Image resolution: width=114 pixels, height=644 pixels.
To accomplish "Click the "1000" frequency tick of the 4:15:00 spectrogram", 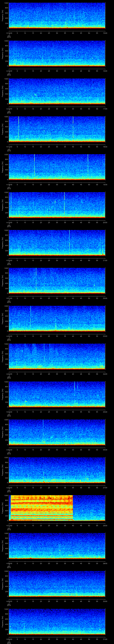I will 6,41.
